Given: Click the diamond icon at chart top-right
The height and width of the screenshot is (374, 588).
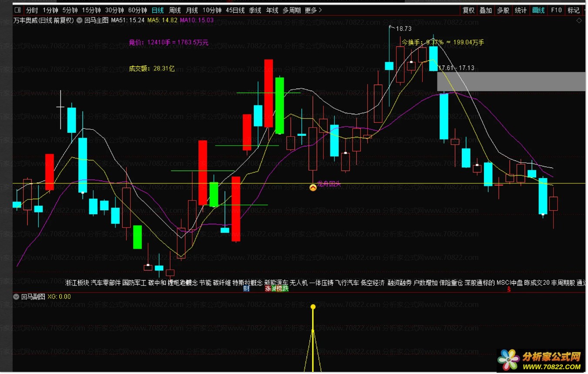Looking at the screenshot, I should pyautogui.click(x=579, y=20).
